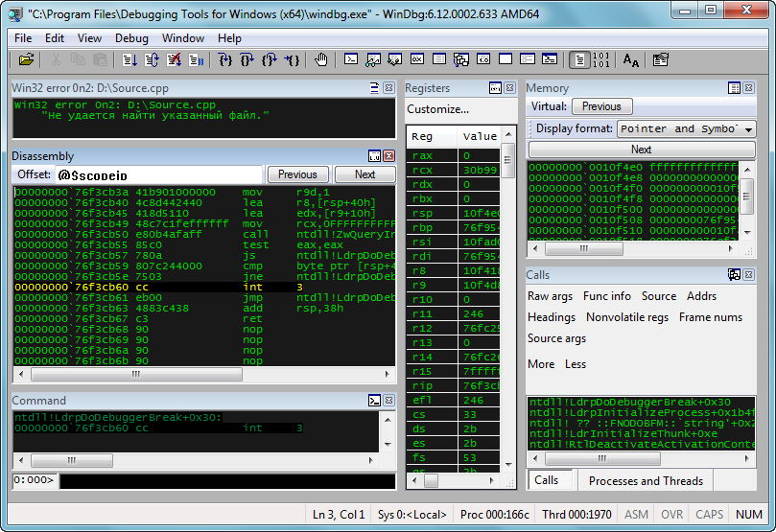Viewport: 776px width, 532px height.
Task: Toggle Source args in Calls panel
Action: [x=556, y=338]
